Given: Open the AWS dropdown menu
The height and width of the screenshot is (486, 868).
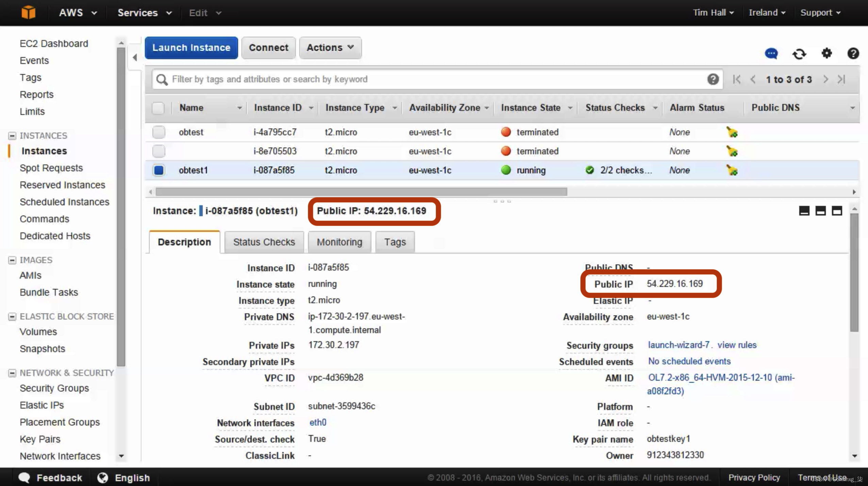Looking at the screenshot, I should 78,13.
